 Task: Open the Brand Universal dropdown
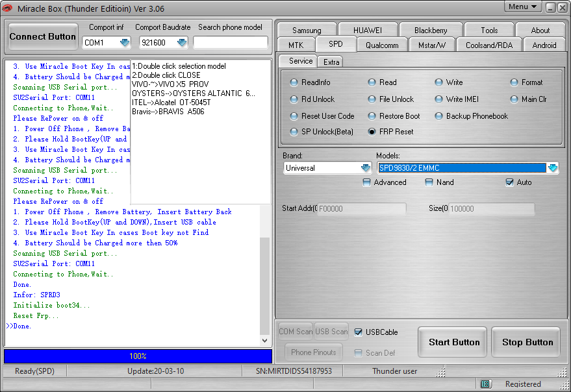pos(366,168)
